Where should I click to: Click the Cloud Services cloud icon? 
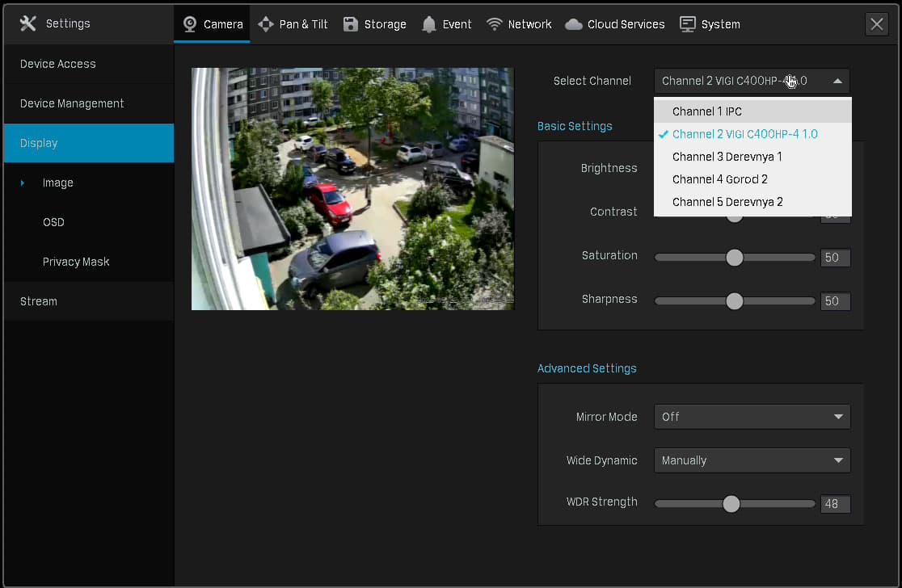574,24
